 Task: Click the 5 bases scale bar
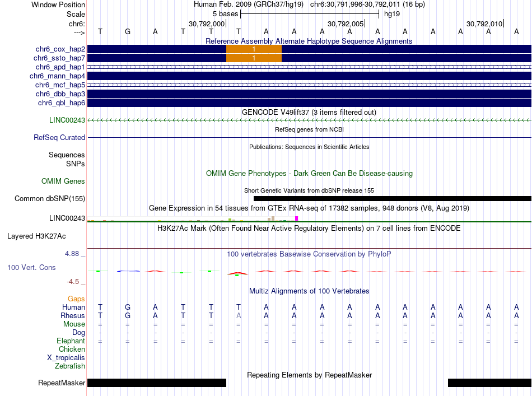click(x=310, y=14)
